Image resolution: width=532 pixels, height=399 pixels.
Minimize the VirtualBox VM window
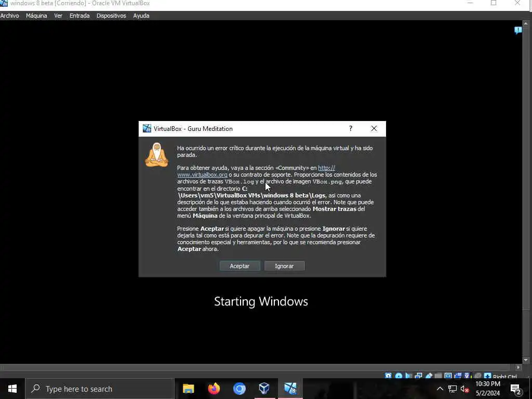pyautogui.click(x=470, y=3)
